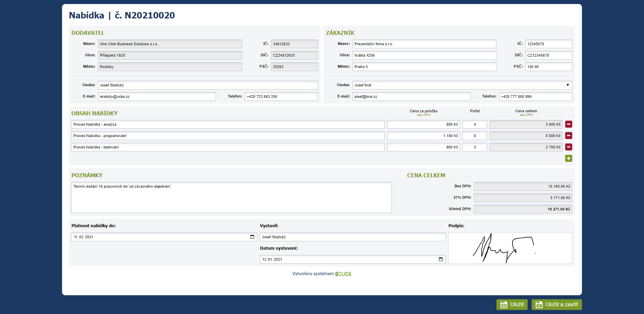This screenshot has width=644, height=314.
Task: Click supplier Název 'One Click Business Solutions s.r.o.'
Action: coord(170,44)
